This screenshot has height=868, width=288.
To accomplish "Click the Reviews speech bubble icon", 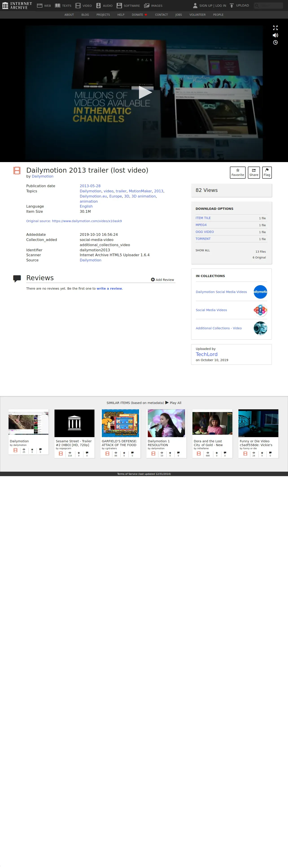I will coord(17,279).
